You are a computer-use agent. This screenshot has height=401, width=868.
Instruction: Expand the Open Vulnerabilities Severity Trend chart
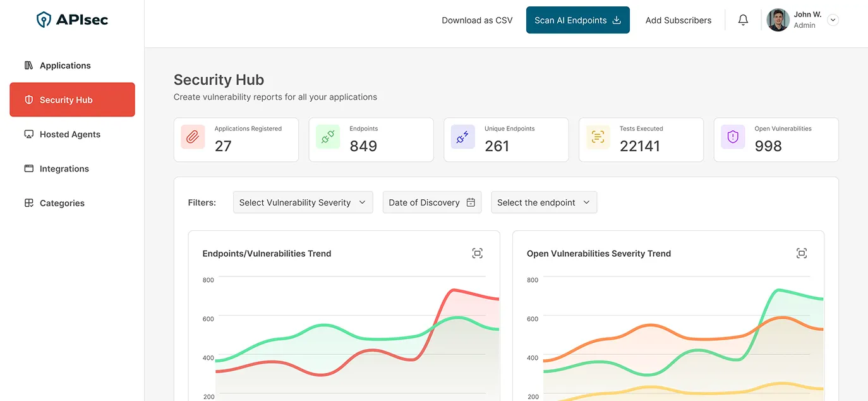tap(801, 252)
